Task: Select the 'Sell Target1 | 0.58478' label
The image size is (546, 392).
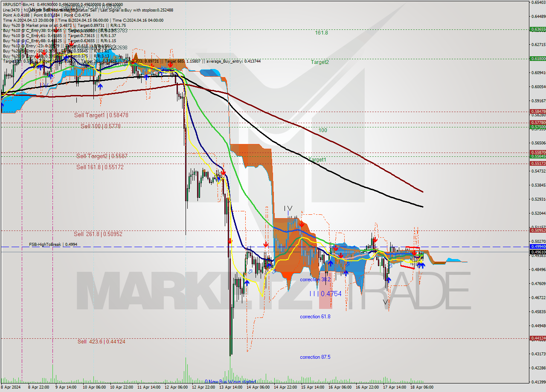Action: click(101, 115)
